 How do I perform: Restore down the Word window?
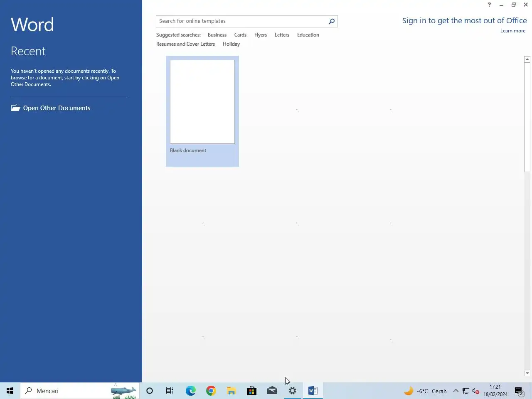click(514, 5)
